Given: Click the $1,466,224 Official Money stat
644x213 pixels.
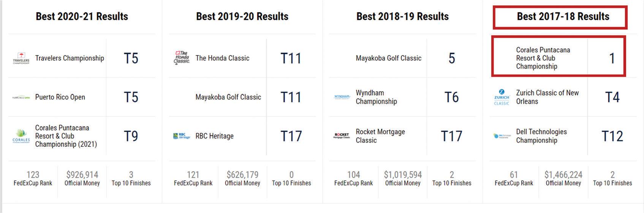Looking at the screenshot, I should click(x=563, y=178).
